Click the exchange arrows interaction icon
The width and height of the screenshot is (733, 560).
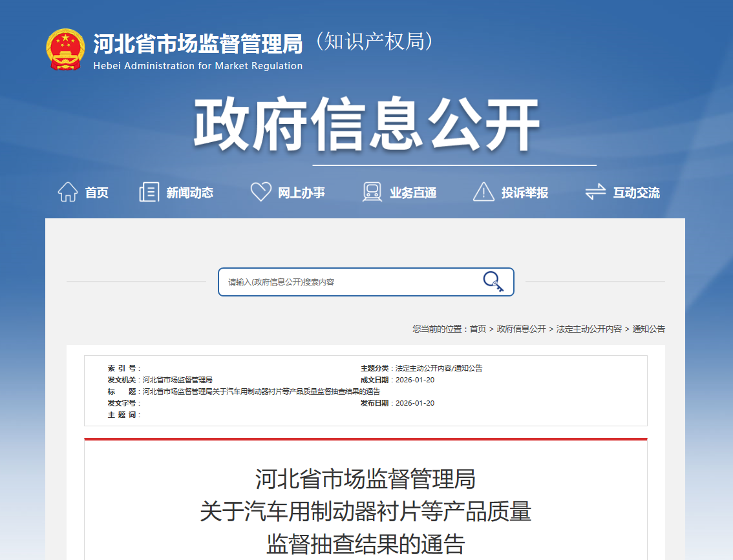(x=595, y=191)
